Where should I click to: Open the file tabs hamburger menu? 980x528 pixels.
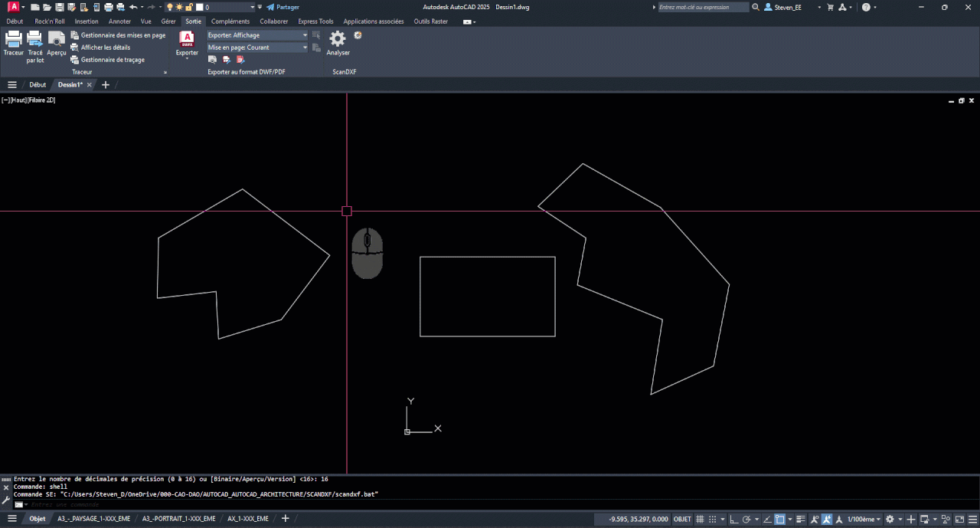click(x=12, y=85)
